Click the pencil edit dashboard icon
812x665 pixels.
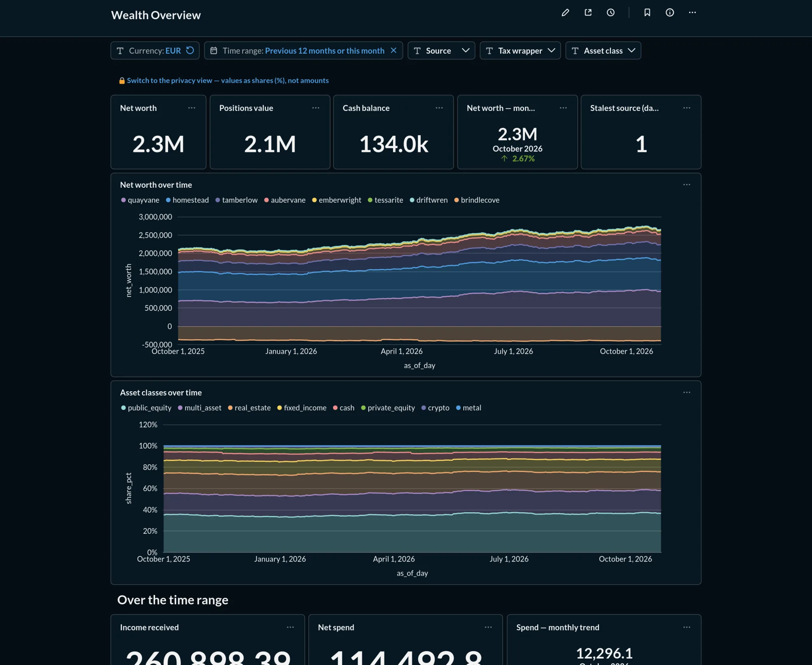(x=565, y=13)
